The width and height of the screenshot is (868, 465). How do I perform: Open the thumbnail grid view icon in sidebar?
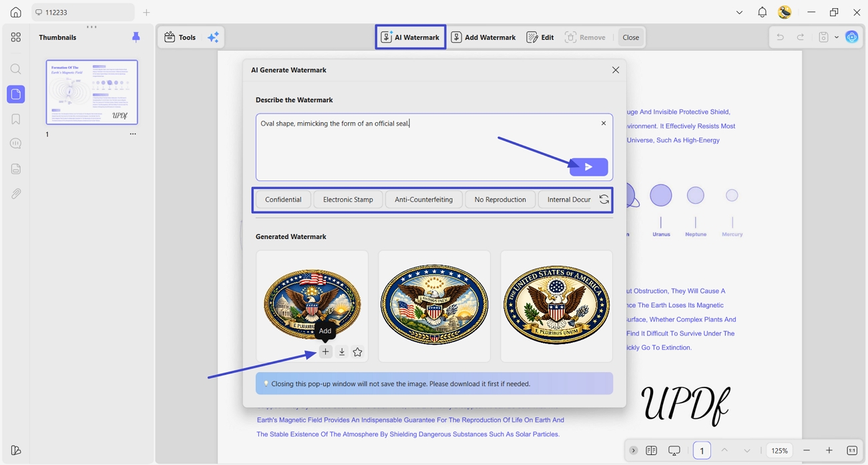click(x=15, y=37)
